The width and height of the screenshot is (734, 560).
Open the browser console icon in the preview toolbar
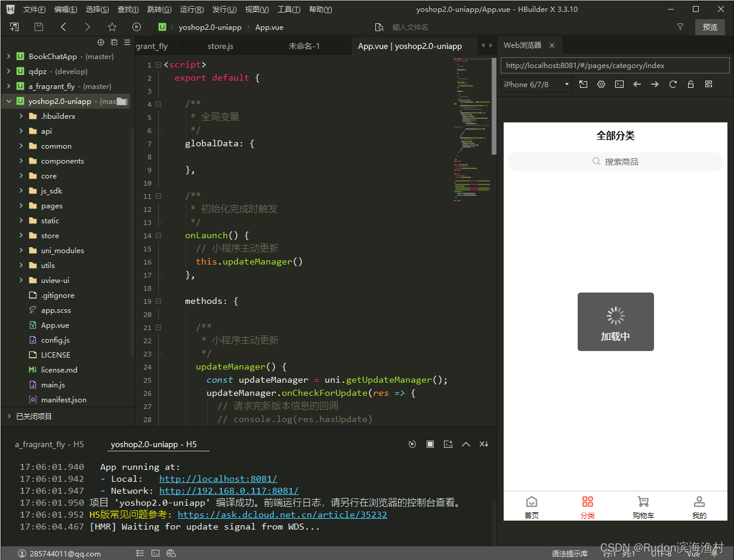click(x=619, y=84)
